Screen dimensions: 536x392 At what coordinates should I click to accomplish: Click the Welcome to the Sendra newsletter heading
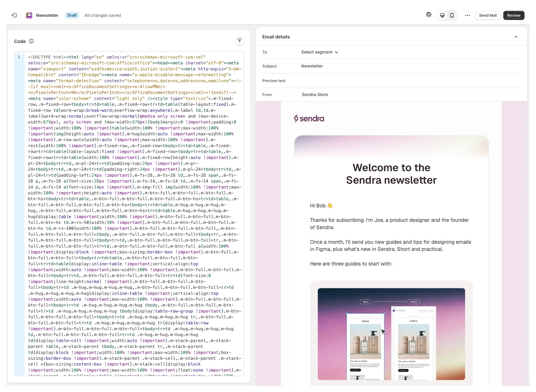click(391, 174)
